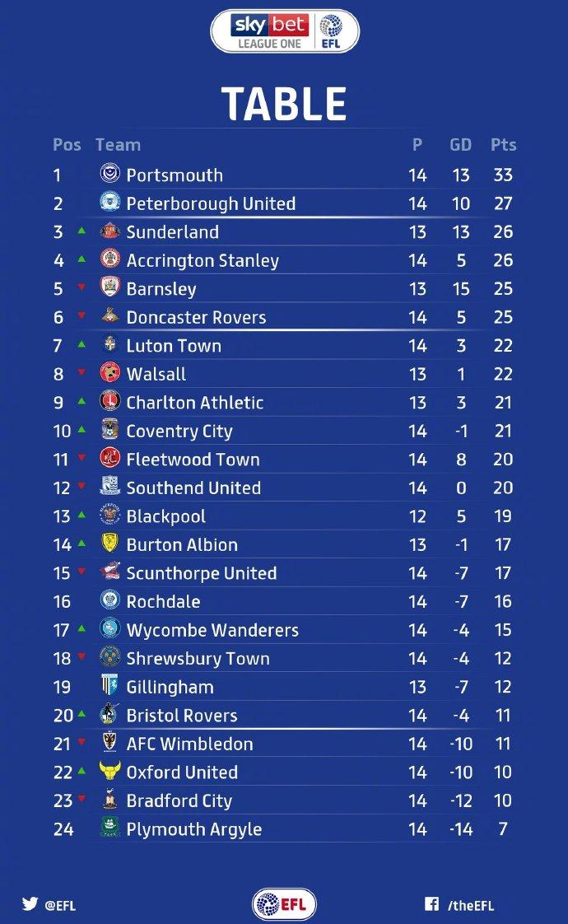Open the /theEFL Facebook link
This screenshot has width=568, height=924.
tap(471, 905)
